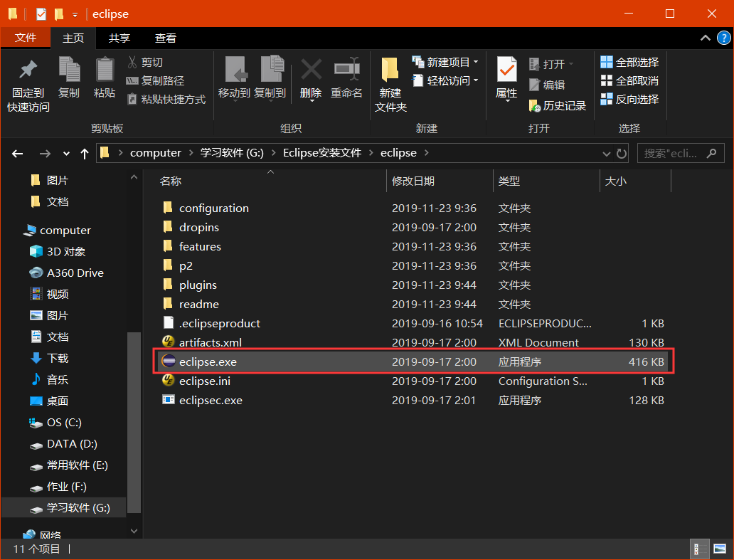The height and width of the screenshot is (560, 734).
Task: Open Properties (属性) from ribbon
Action: coord(506,80)
